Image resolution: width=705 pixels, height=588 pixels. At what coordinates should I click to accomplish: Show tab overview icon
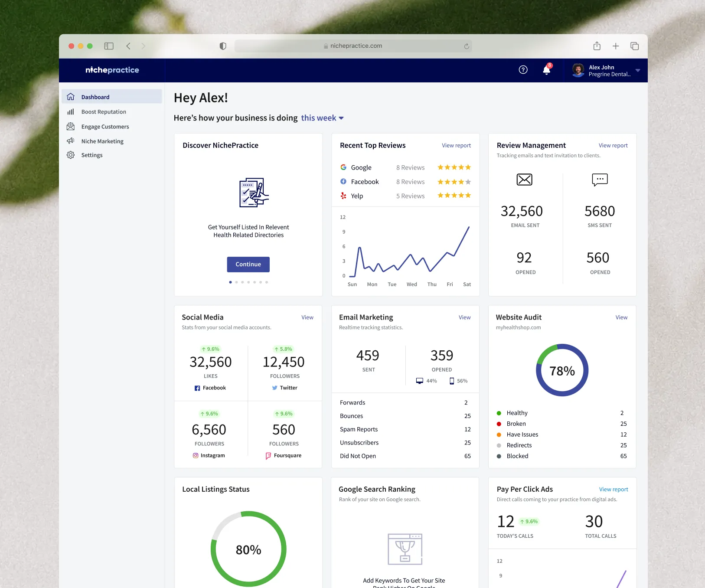(x=635, y=46)
